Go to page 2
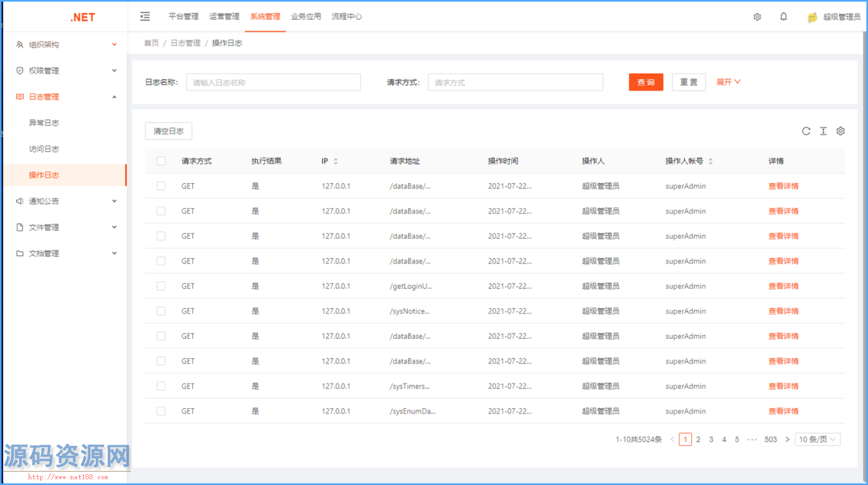This screenshot has width=868, height=485. coord(698,440)
